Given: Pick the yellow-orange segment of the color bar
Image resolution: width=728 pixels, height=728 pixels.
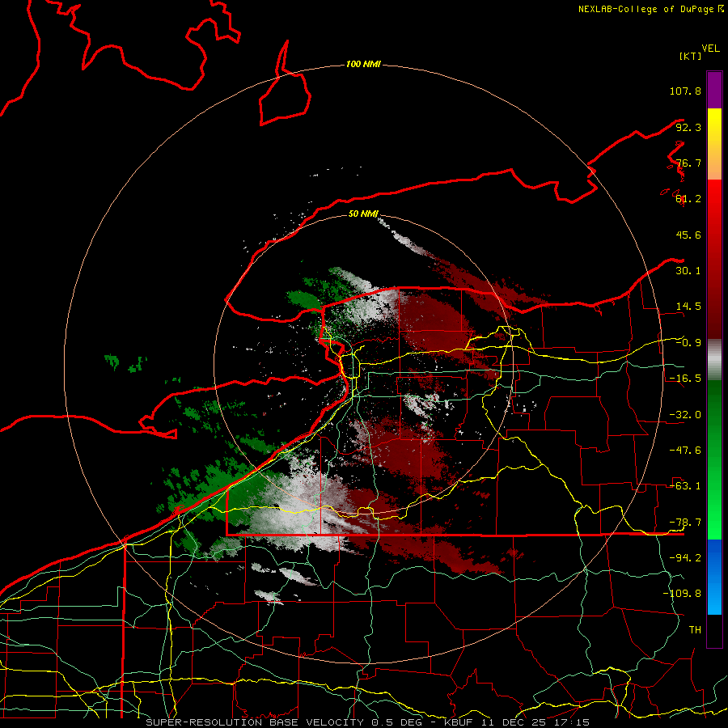Looking at the screenshot, I should (x=714, y=144).
